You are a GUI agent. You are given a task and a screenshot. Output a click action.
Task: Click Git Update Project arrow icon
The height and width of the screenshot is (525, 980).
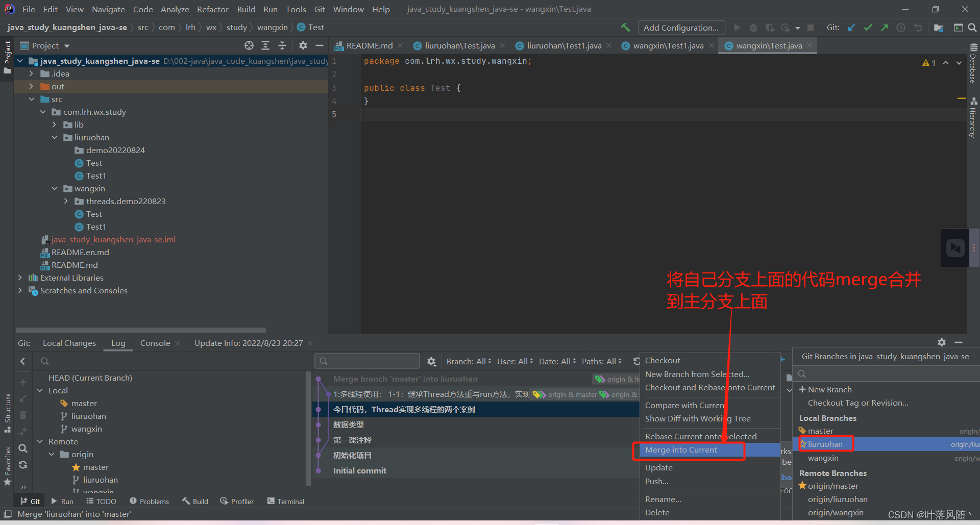coord(851,28)
